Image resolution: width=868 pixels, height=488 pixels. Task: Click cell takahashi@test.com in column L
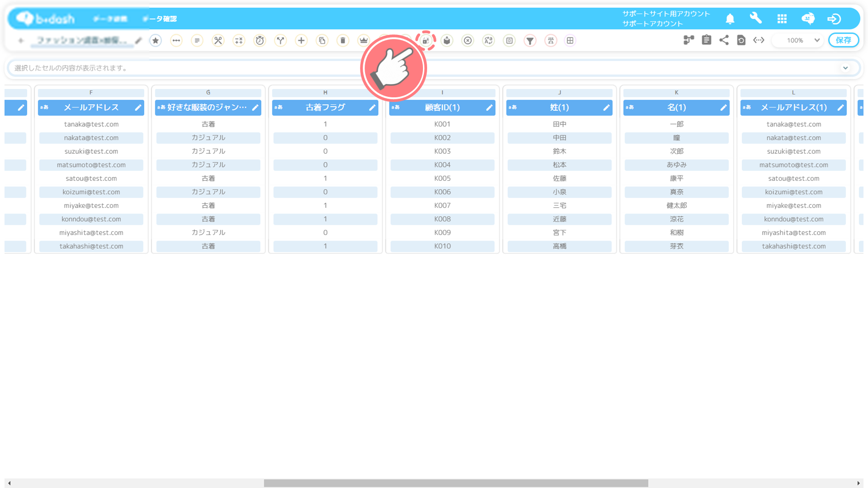click(x=794, y=246)
